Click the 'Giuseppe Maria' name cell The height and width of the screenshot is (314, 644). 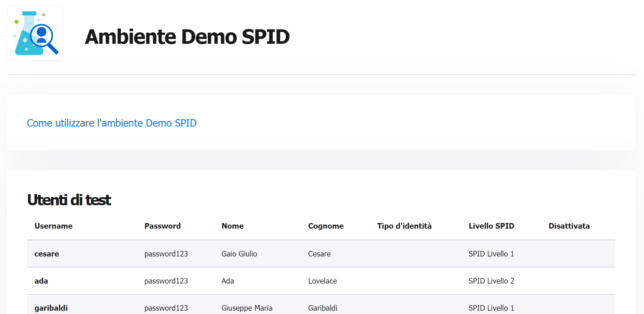pos(247,308)
